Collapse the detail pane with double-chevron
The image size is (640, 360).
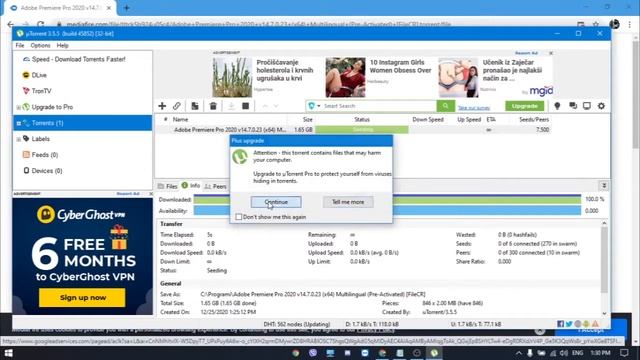pyautogui.click(x=604, y=186)
